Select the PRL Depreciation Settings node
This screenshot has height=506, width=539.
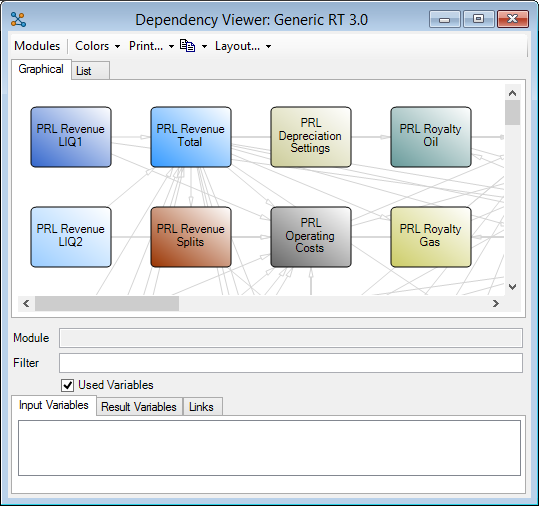pyautogui.click(x=311, y=137)
